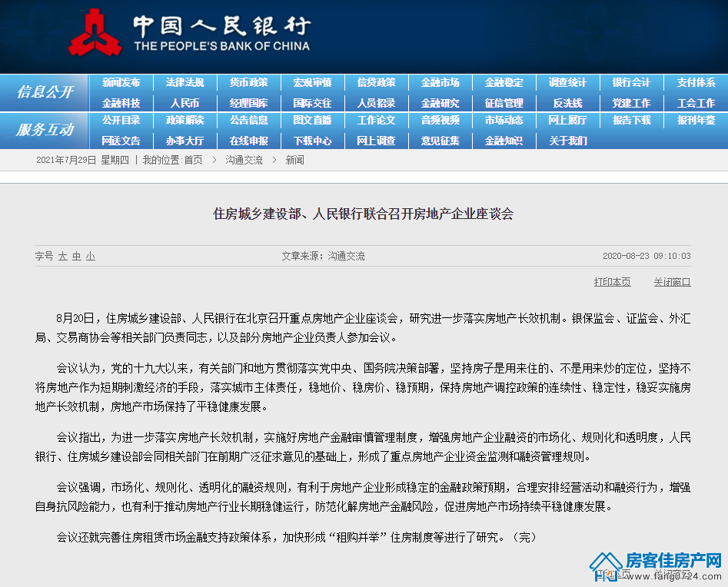Click the 信息公开 section label

pos(45,92)
